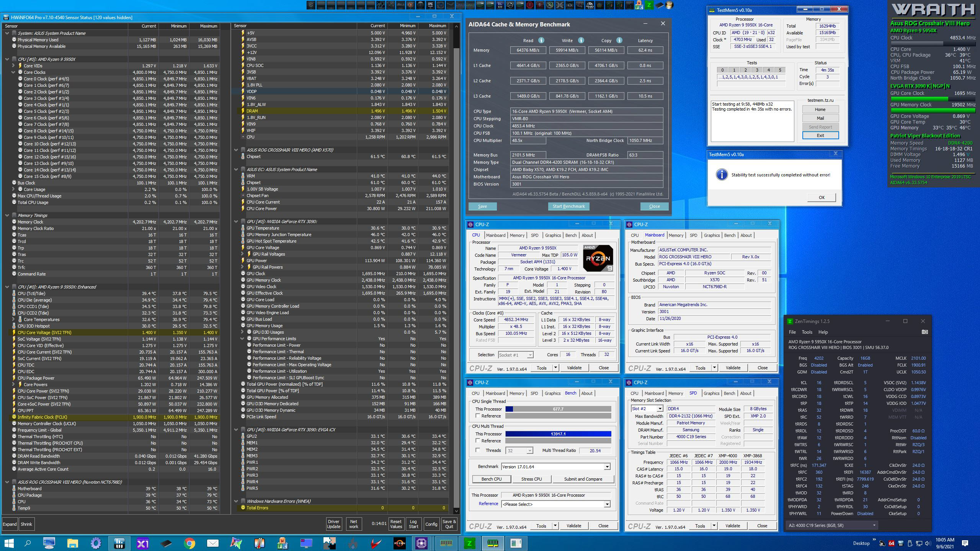980x551 pixels.
Task: Collapse the Memory Timings sensor group
Action: tap(7, 215)
